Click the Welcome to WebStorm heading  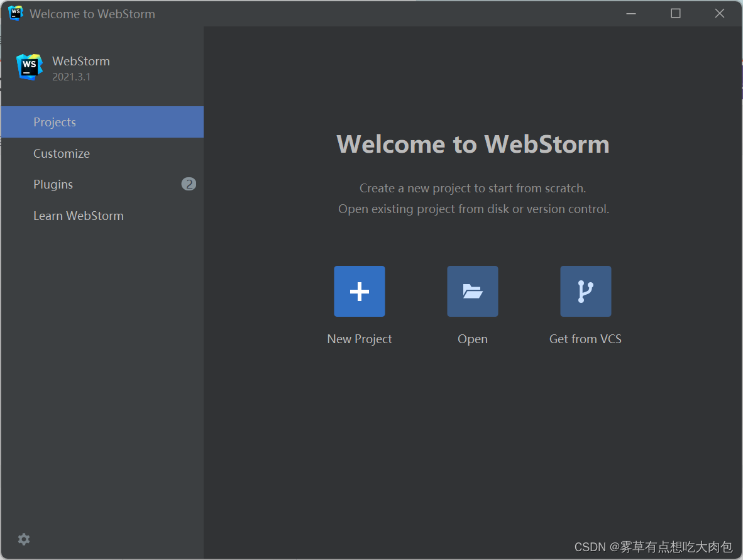[x=473, y=144]
